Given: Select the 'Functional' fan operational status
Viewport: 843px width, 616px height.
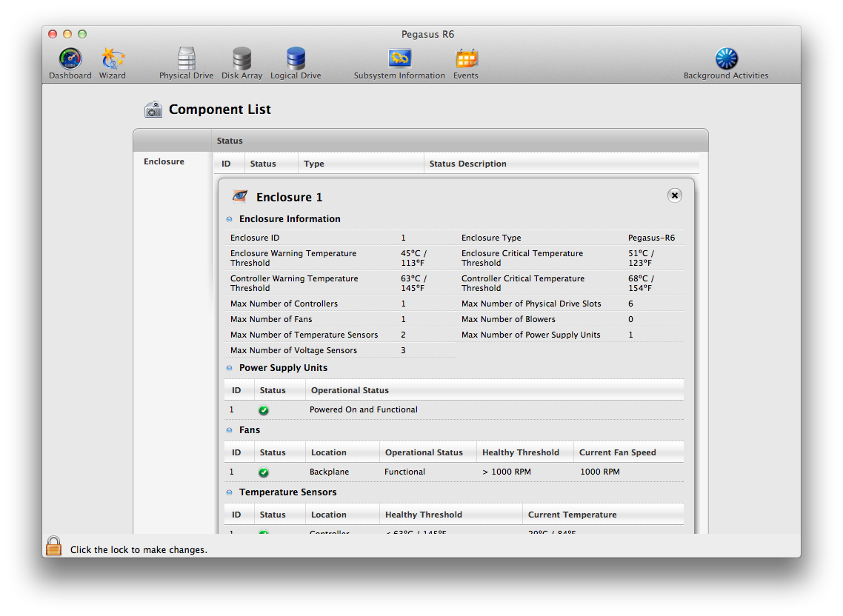Looking at the screenshot, I should 404,472.
